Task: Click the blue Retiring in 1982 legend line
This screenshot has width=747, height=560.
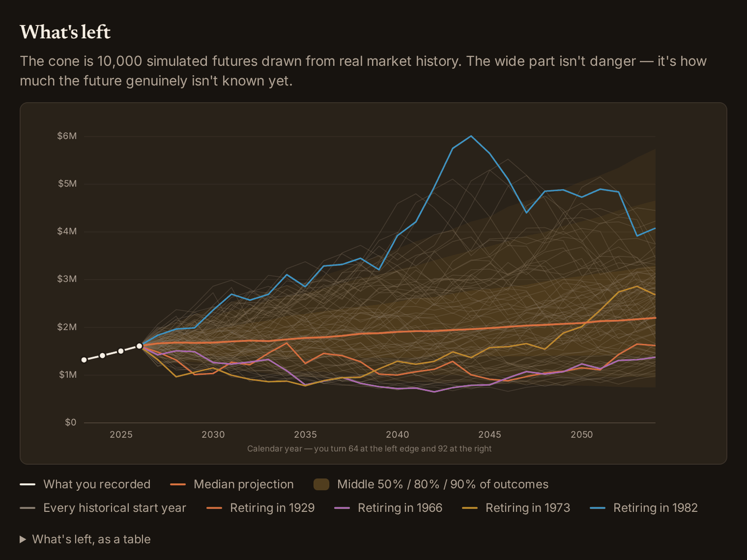Action: coord(598,508)
